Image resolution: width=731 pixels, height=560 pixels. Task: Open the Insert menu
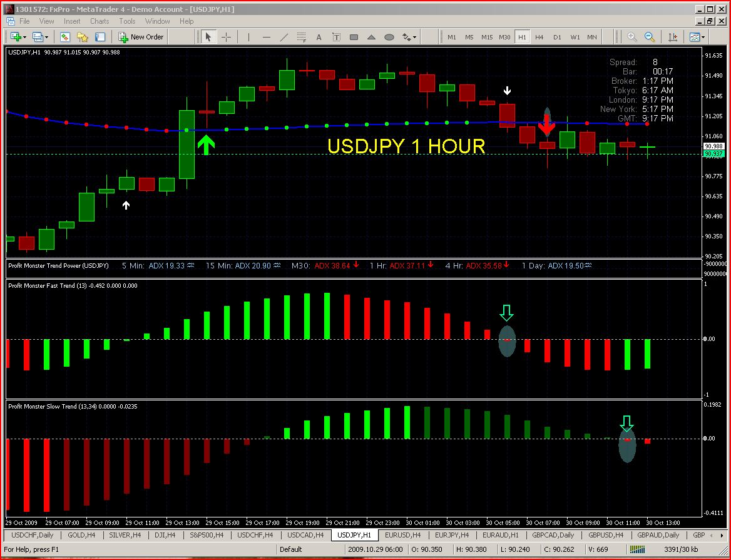[x=72, y=21]
